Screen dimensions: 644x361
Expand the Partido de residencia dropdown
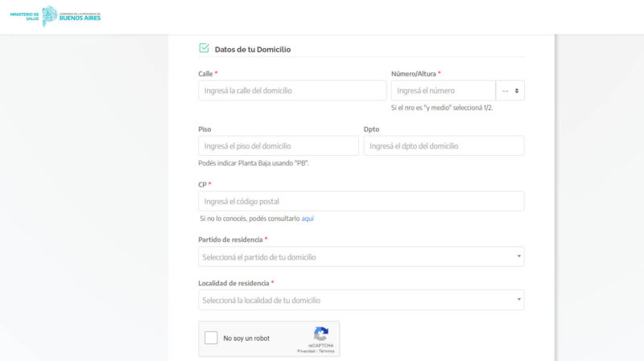pyautogui.click(x=361, y=257)
